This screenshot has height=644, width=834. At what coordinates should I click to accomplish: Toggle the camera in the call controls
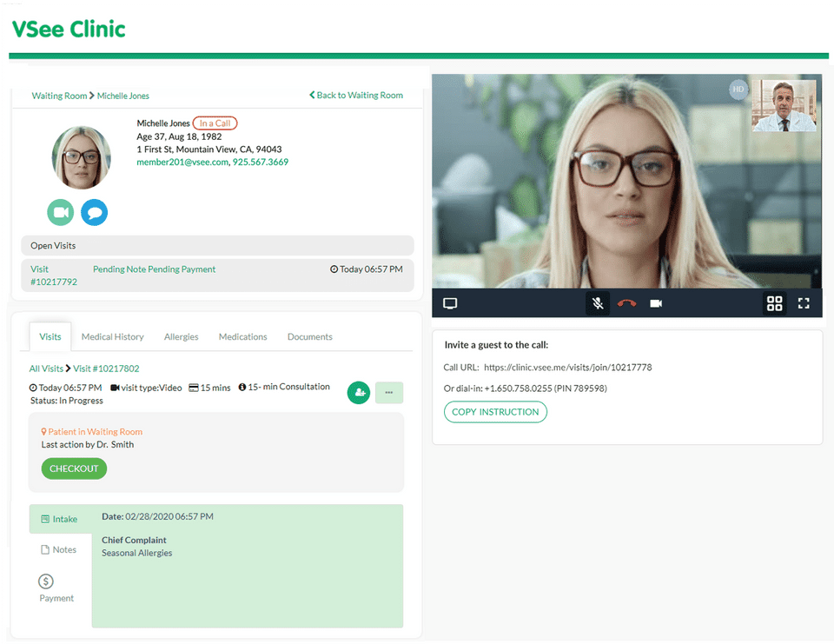point(656,303)
